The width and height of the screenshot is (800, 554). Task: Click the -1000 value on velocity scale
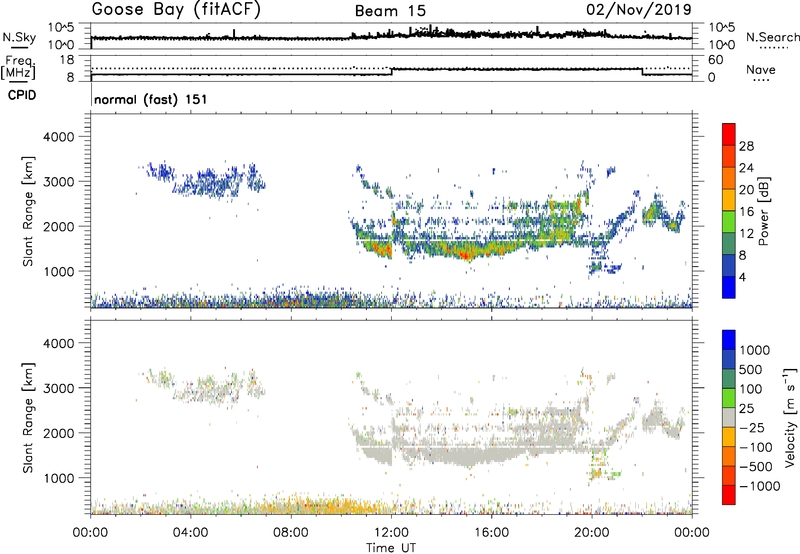point(760,486)
